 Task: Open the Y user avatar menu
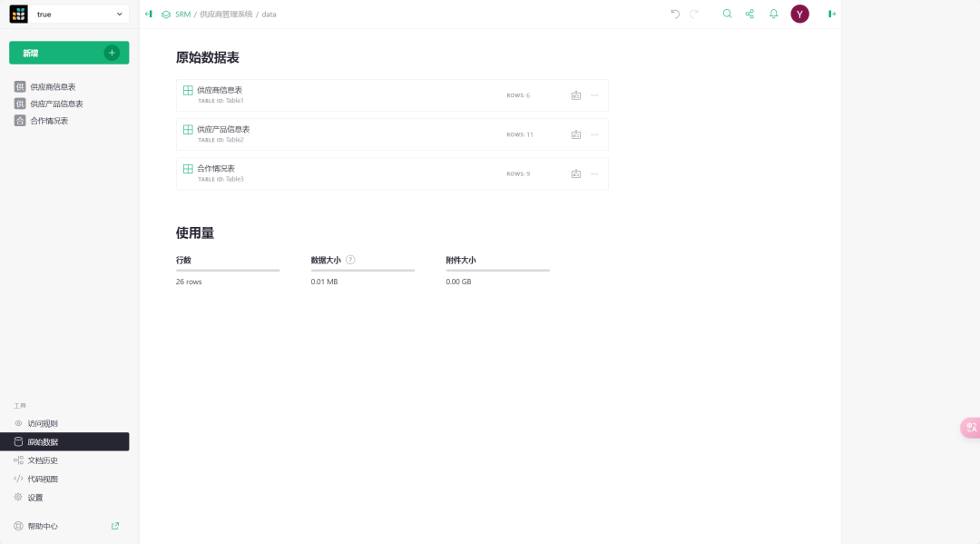pyautogui.click(x=799, y=14)
